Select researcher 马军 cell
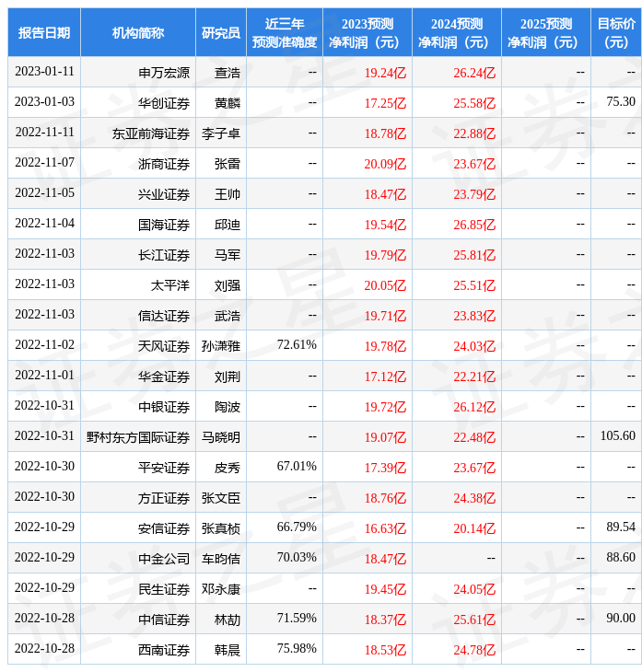Screen dimensions: 642x672 (221, 254)
